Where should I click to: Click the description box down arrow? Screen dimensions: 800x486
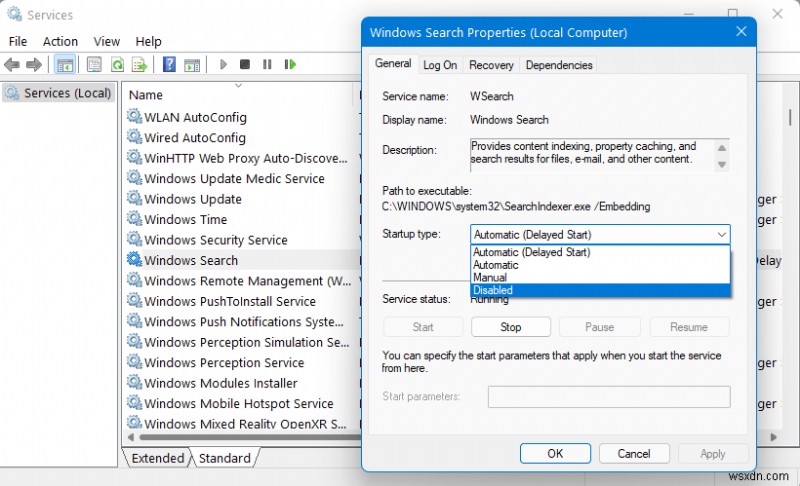[721, 164]
